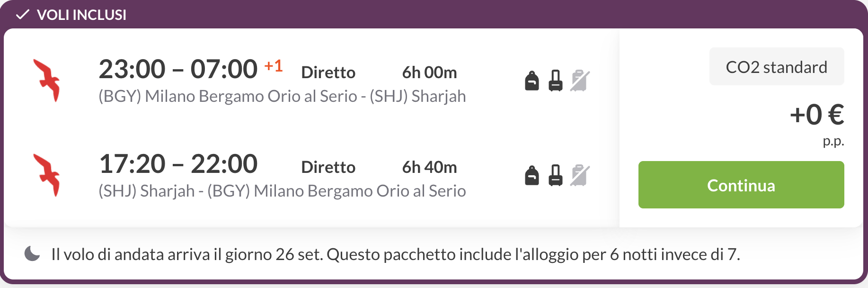
Task: Click the outbound flight cabin trolley icon
Action: point(556,81)
